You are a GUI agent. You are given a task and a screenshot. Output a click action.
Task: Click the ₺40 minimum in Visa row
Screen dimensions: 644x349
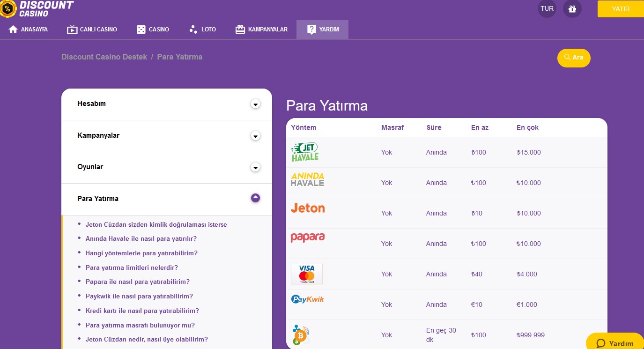477,274
